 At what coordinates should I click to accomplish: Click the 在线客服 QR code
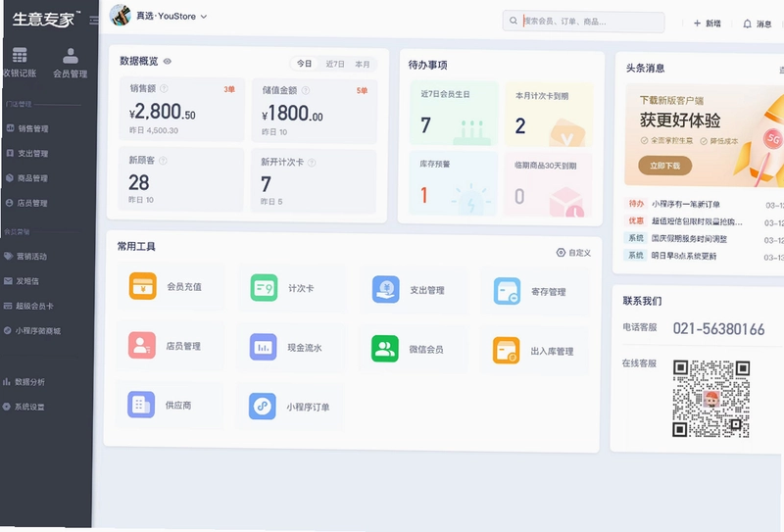710,399
